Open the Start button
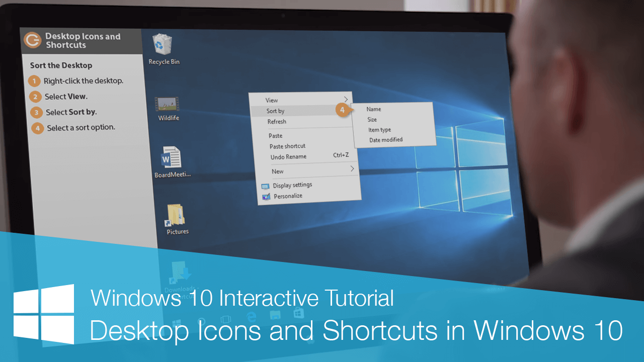This screenshot has width=644, height=362. coord(177,323)
